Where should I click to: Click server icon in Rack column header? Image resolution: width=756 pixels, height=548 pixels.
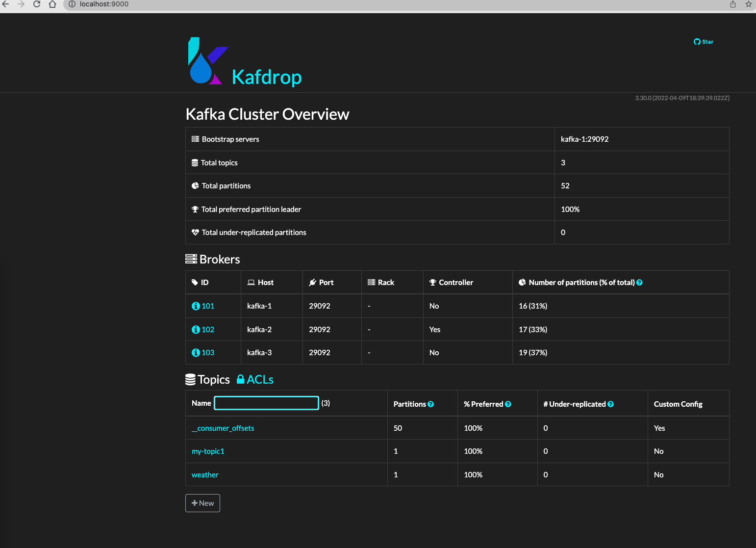point(371,283)
